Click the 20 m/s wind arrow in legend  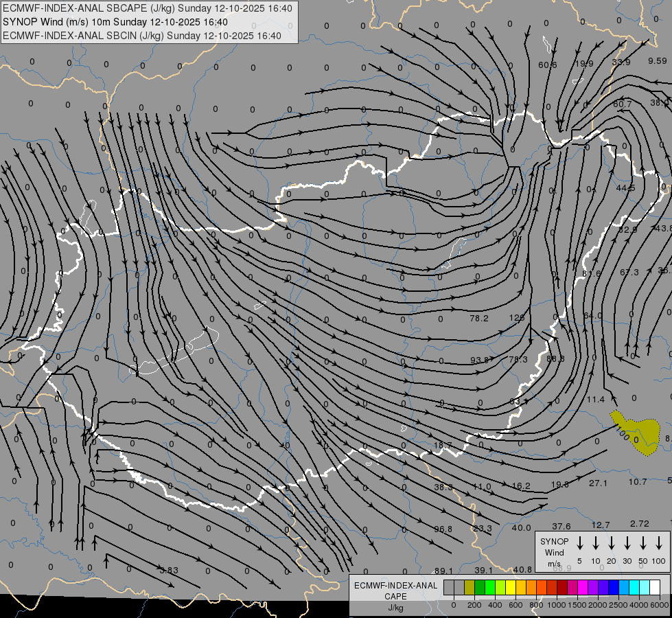point(612,543)
